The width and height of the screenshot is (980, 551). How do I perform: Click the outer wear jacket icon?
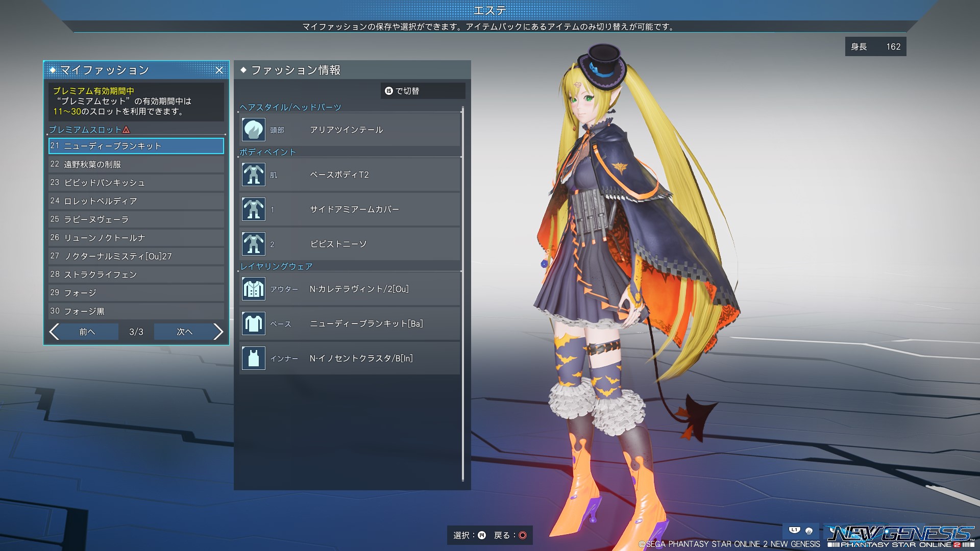[x=253, y=289]
